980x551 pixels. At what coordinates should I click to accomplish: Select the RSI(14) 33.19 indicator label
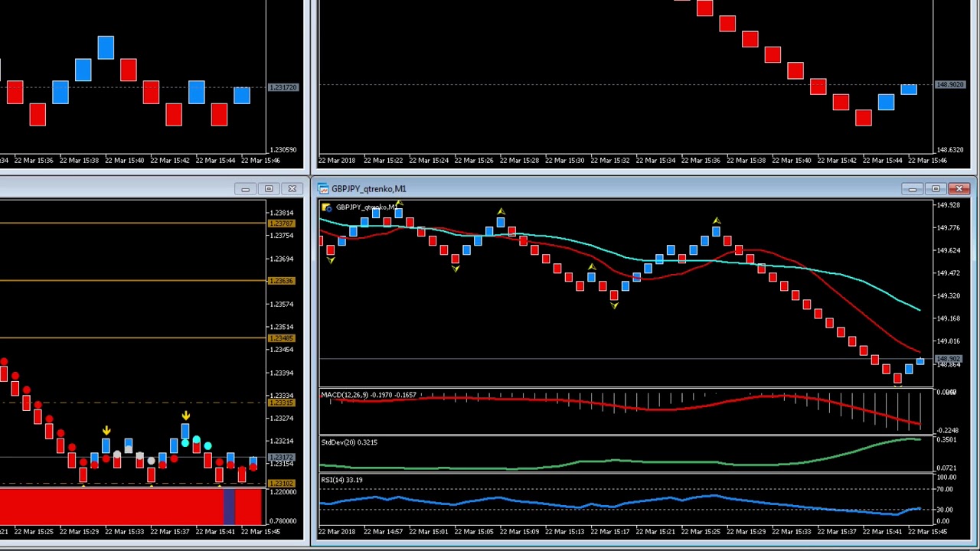341,480
